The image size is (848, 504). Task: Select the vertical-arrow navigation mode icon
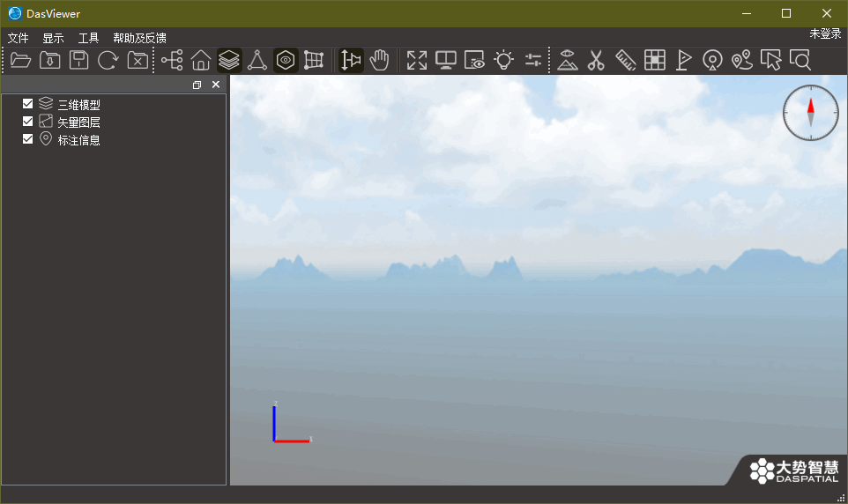(x=351, y=60)
